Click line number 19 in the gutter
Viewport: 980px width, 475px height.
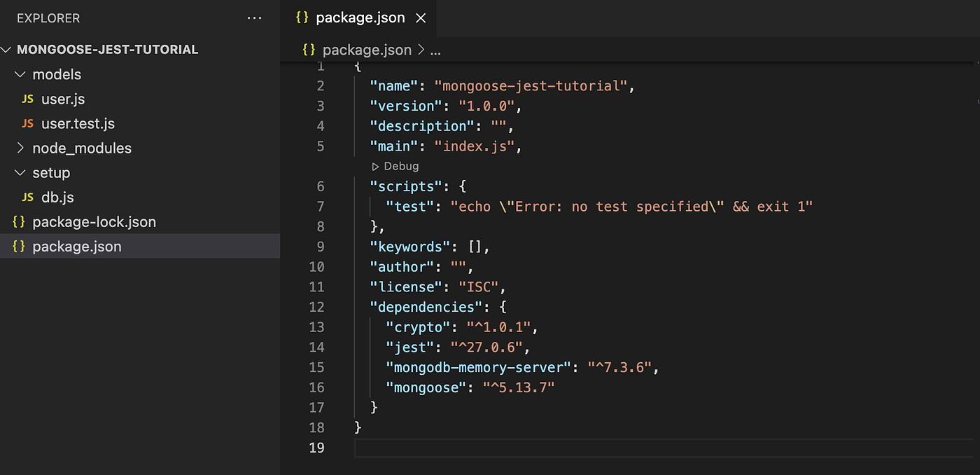(316, 448)
